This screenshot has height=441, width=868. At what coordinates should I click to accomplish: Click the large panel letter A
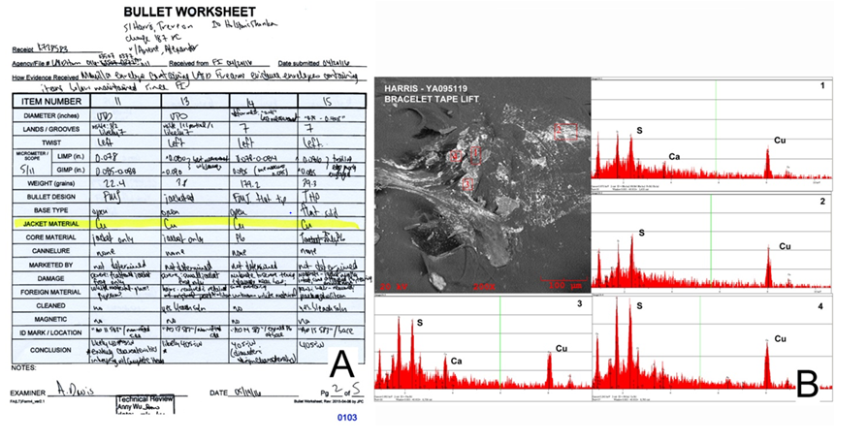pos(342,365)
